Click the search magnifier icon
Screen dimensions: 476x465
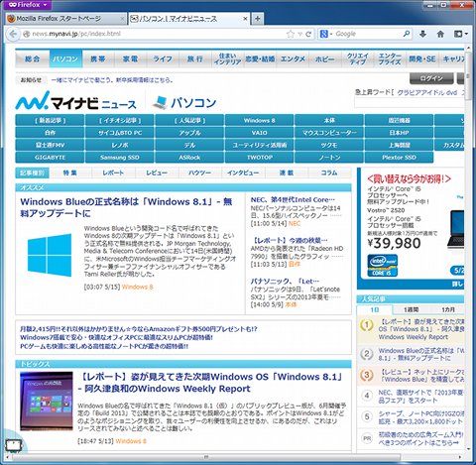(407, 34)
